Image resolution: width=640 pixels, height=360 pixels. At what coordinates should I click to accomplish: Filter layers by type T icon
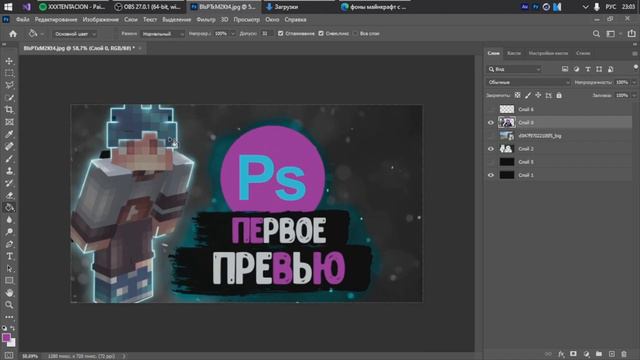588,69
